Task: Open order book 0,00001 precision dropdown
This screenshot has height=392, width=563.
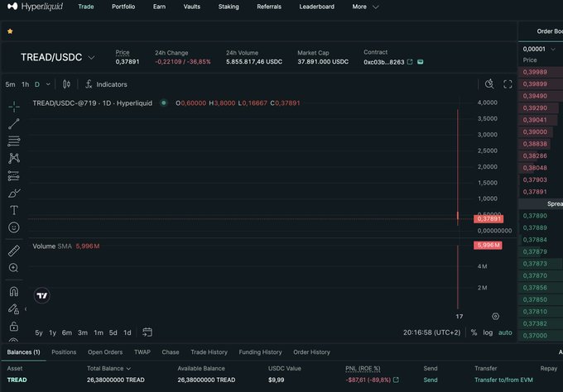Action: tap(539, 49)
